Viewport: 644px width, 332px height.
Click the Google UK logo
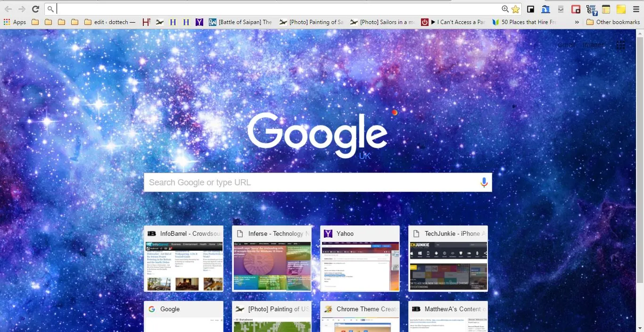(x=318, y=136)
